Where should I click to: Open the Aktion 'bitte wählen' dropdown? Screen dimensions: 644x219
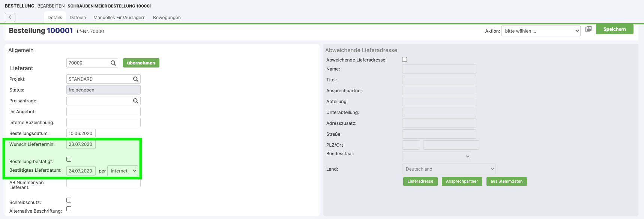(x=540, y=31)
